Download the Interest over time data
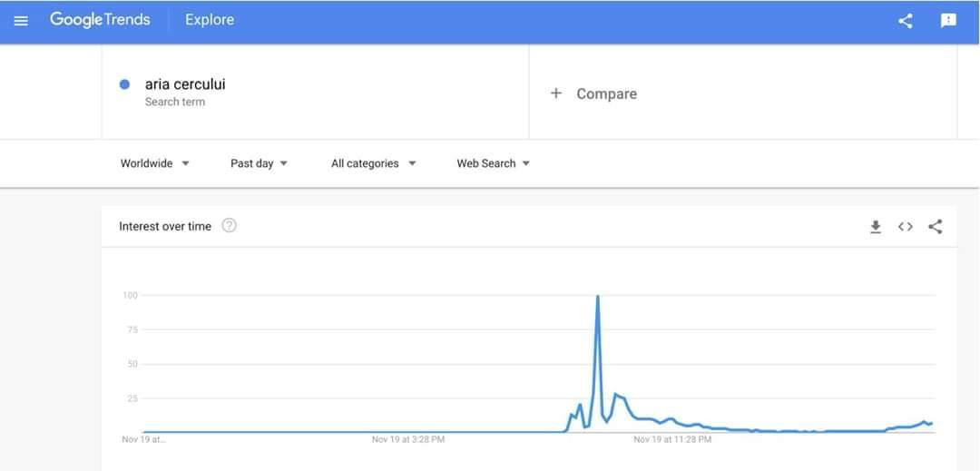This screenshot has width=980, height=471. [876, 227]
